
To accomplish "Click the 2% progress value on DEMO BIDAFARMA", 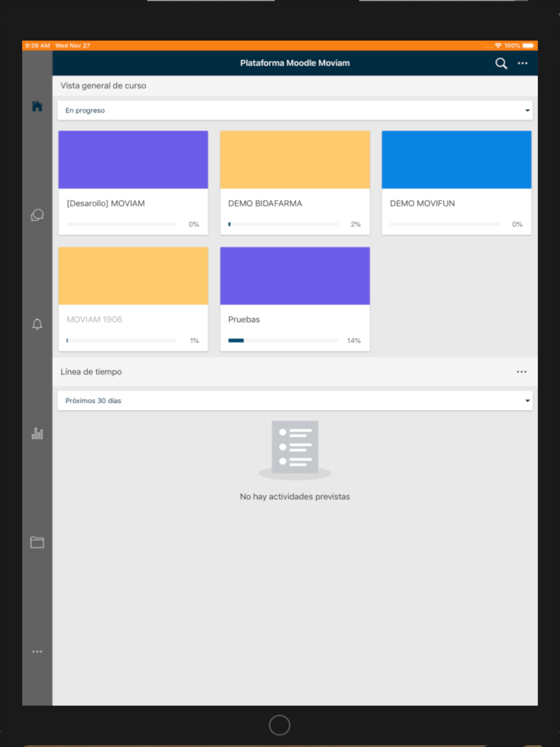I will click(356, 224).
